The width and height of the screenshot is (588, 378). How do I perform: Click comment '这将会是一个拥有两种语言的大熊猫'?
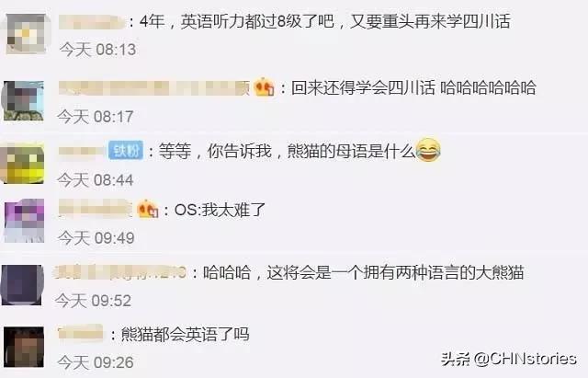[x=395, y=272]
